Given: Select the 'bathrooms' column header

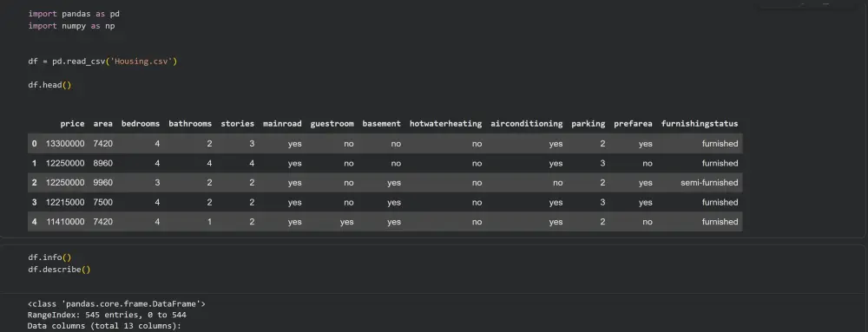Looking at the screenshot, I should coord(190,124).
